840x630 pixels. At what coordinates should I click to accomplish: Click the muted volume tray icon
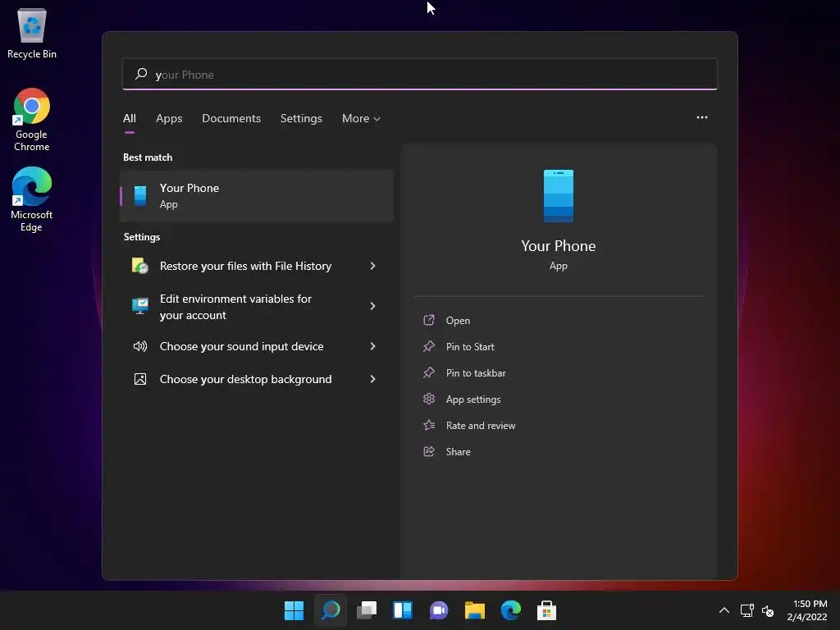point(768,610)
